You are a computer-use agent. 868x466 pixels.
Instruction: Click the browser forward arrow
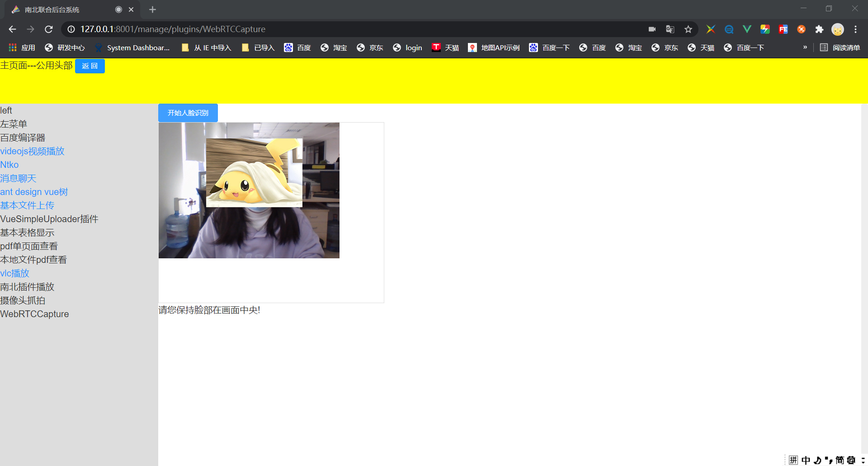pos(30,29)
